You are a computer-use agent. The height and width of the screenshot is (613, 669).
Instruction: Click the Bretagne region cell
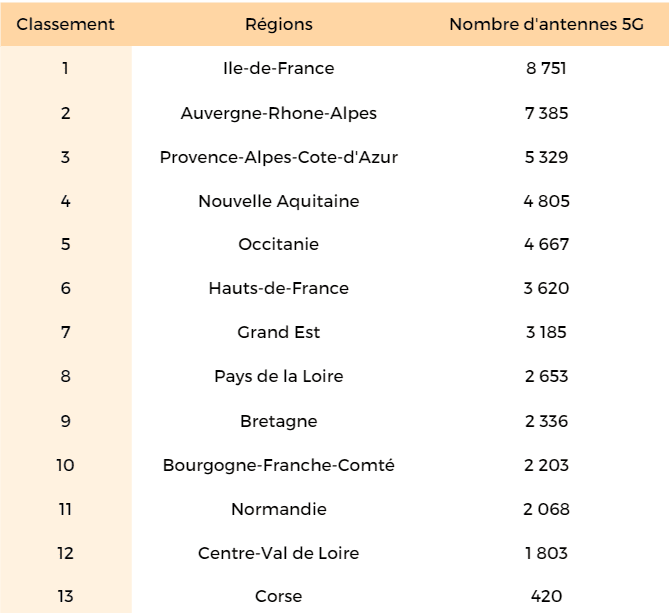coord(279,421)
